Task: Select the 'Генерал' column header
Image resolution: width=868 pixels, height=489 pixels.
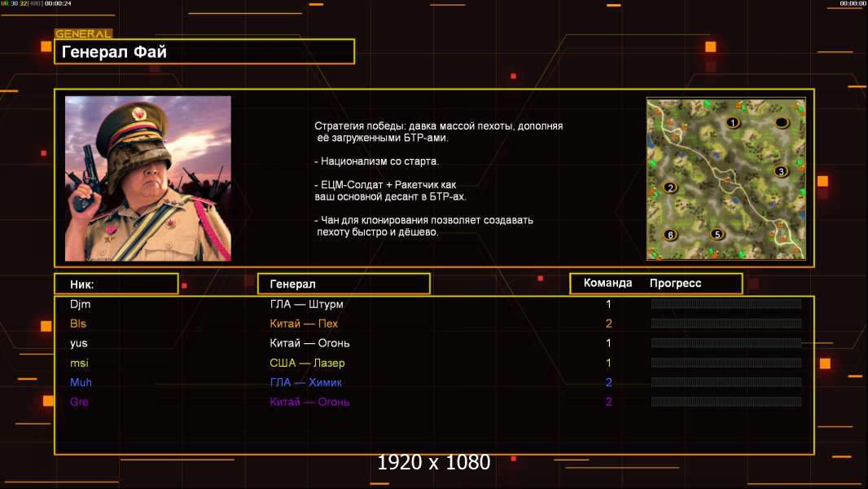Action: click(344, 284)
